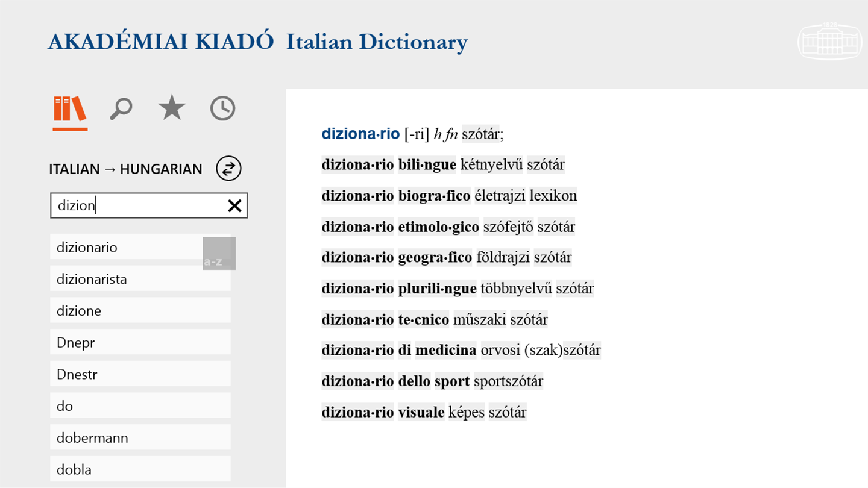Click the Hungarian word 'szófejtő'
868x488 pixels.
coord(509,227)
